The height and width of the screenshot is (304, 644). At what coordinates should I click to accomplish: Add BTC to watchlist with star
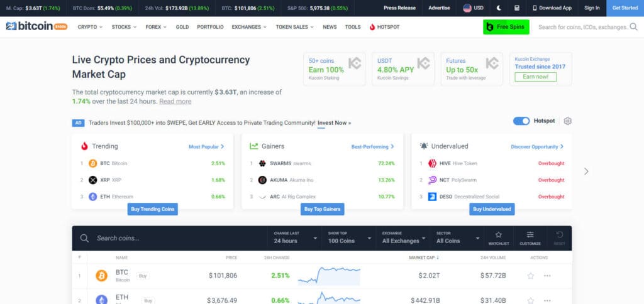(x=530, y=276)
